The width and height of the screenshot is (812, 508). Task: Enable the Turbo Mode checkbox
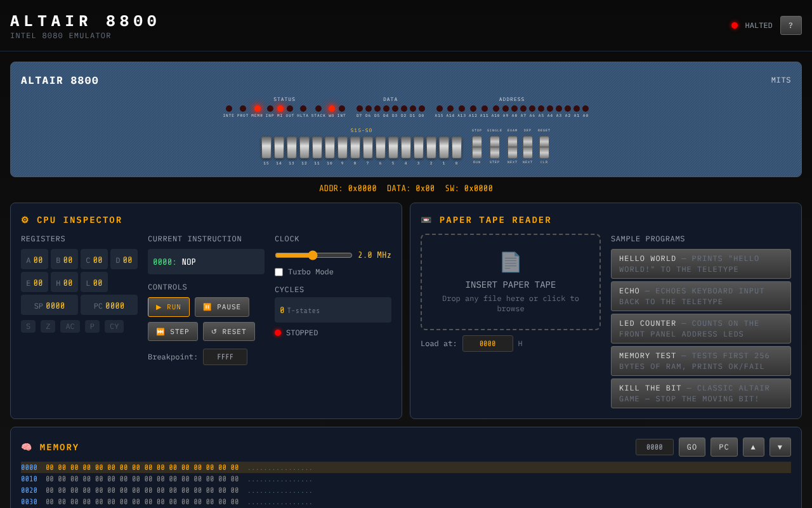pos(278,271)
